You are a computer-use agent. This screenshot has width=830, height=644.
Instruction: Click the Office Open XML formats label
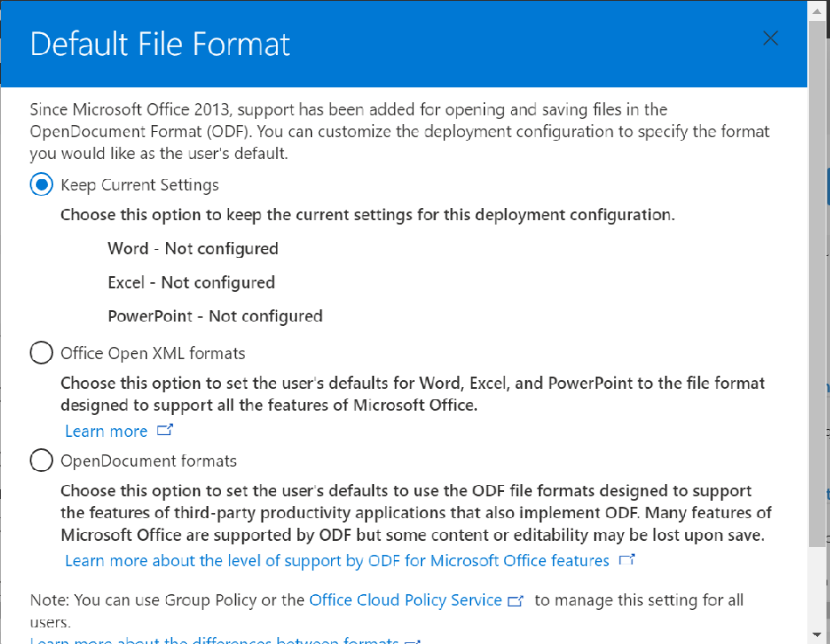(153, 353)
